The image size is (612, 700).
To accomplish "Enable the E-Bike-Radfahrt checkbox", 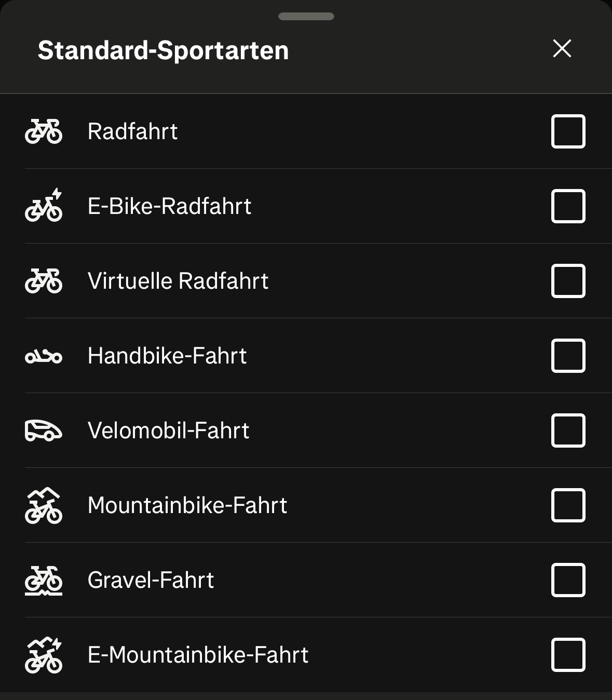I will 568,206.
